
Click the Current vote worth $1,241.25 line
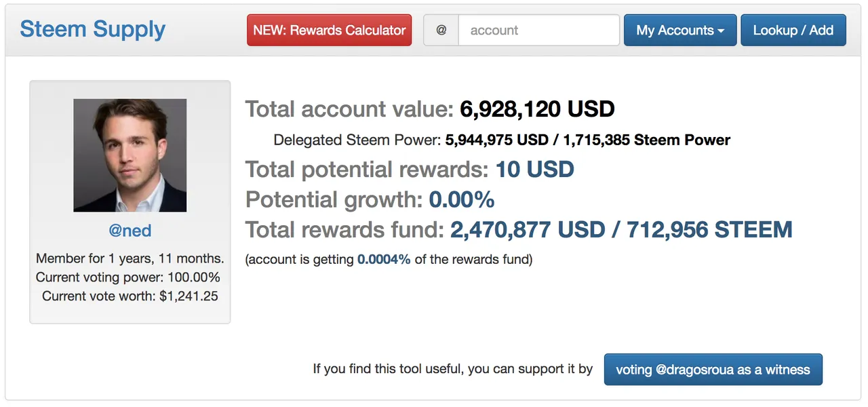point(130,296)
